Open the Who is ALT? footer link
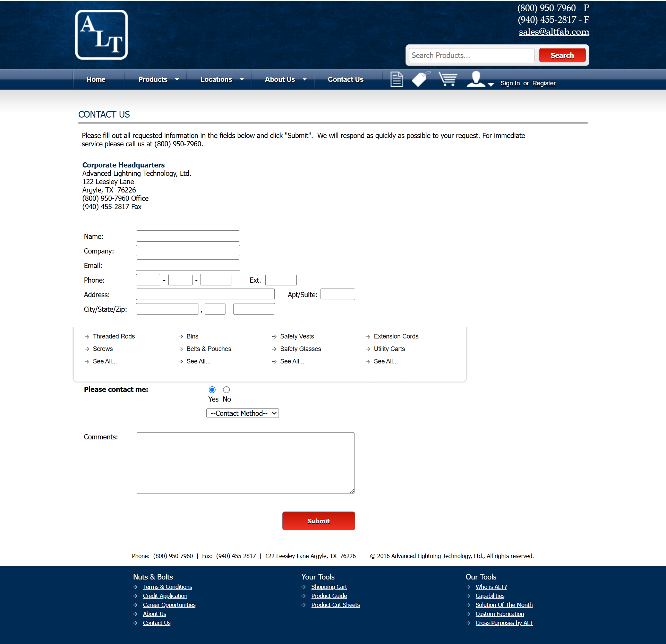 click(x=491, y=587)
